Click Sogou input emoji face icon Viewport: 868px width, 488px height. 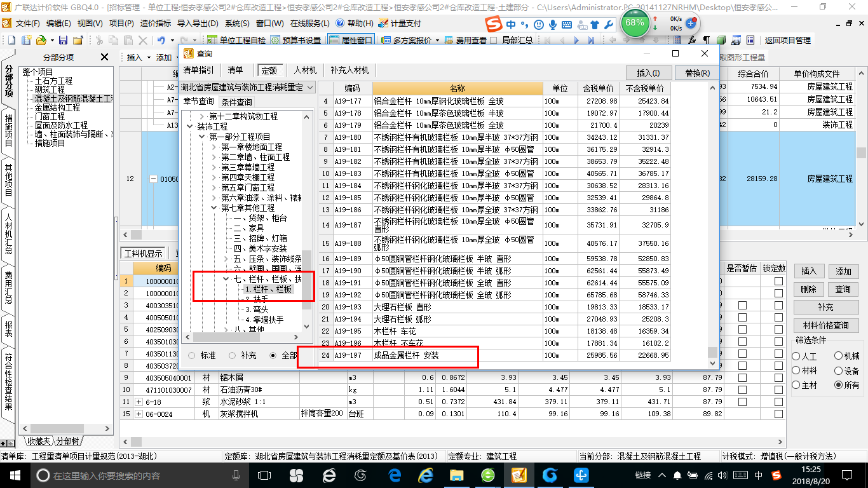[x=539, y=25]
